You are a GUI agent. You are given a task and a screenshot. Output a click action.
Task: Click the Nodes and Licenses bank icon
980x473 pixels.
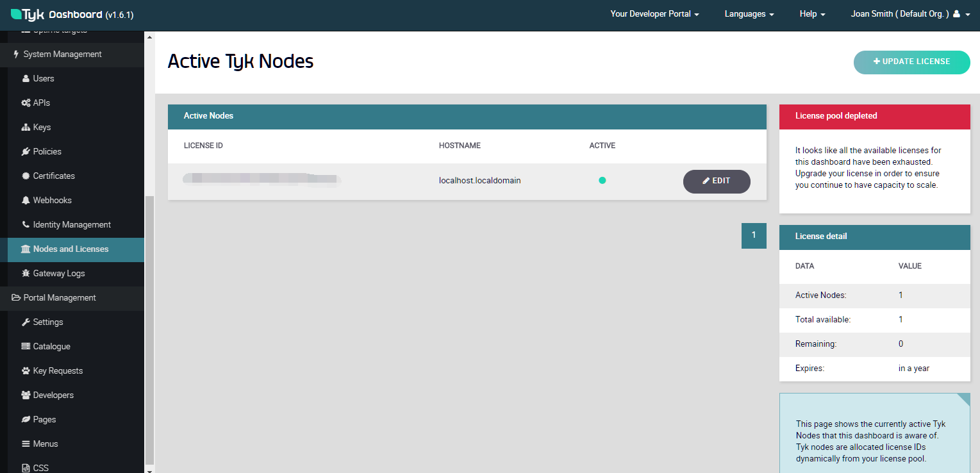tap(26, 249)
